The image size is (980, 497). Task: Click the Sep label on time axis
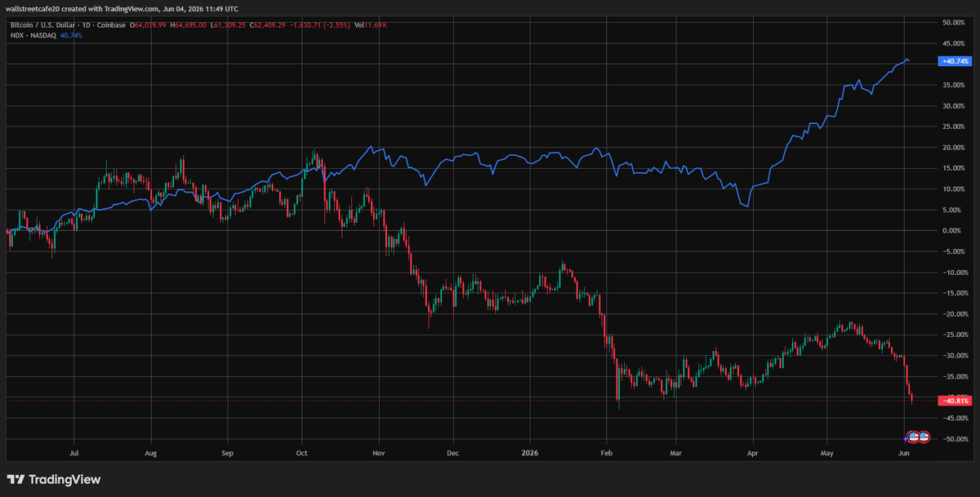tap(227, 451)
